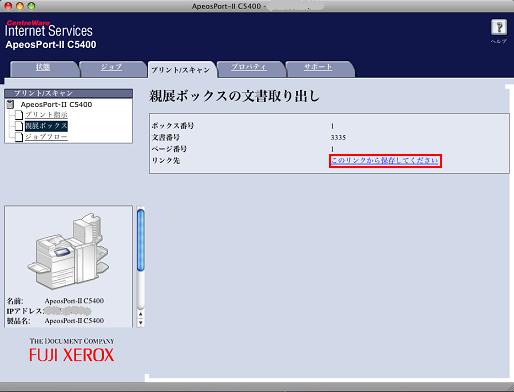Click the プリント/スキャン sidebar panel header
This screenshot has width=514, height=392.
pos(69,93)
